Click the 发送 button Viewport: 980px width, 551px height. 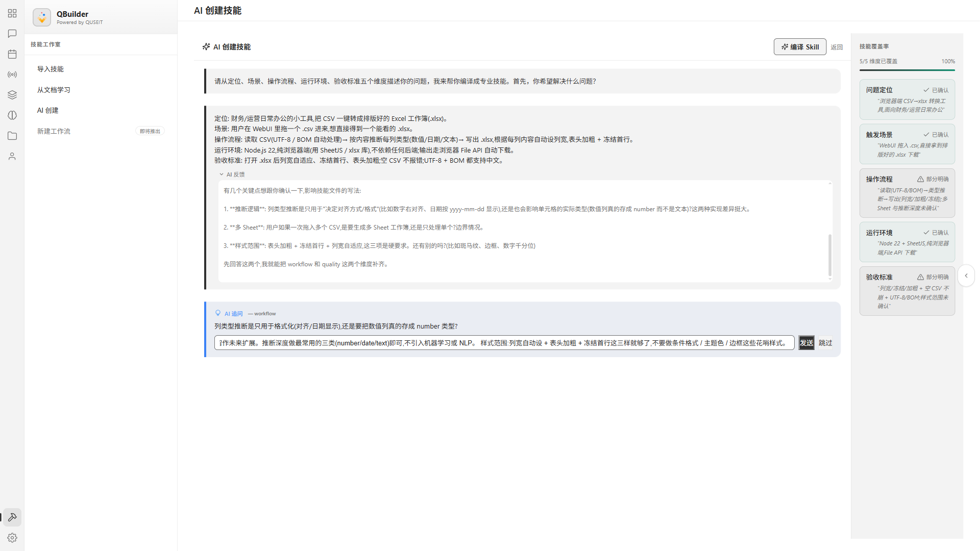pyautogui.click(x=806, y=343)
